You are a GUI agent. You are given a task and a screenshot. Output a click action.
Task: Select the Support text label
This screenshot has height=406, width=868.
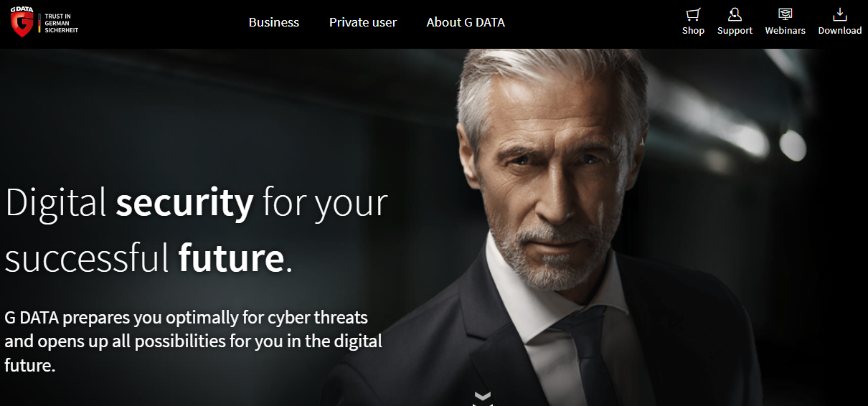735,31
